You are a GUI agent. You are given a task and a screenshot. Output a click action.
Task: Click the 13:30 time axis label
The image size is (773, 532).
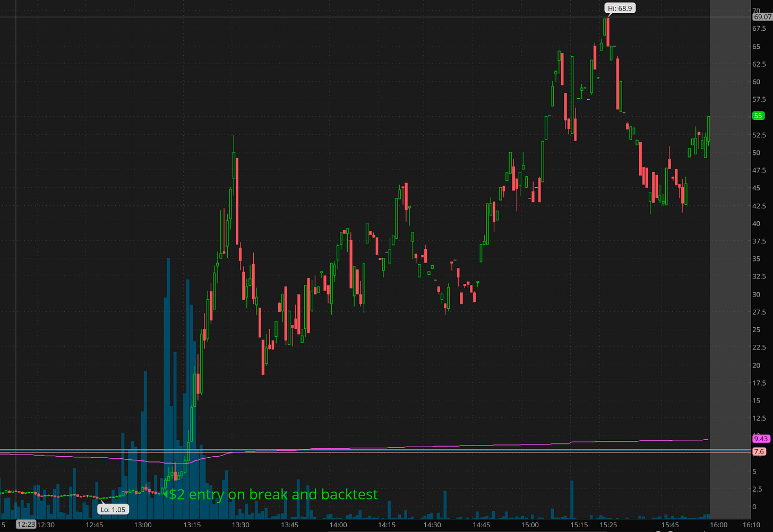241,525
